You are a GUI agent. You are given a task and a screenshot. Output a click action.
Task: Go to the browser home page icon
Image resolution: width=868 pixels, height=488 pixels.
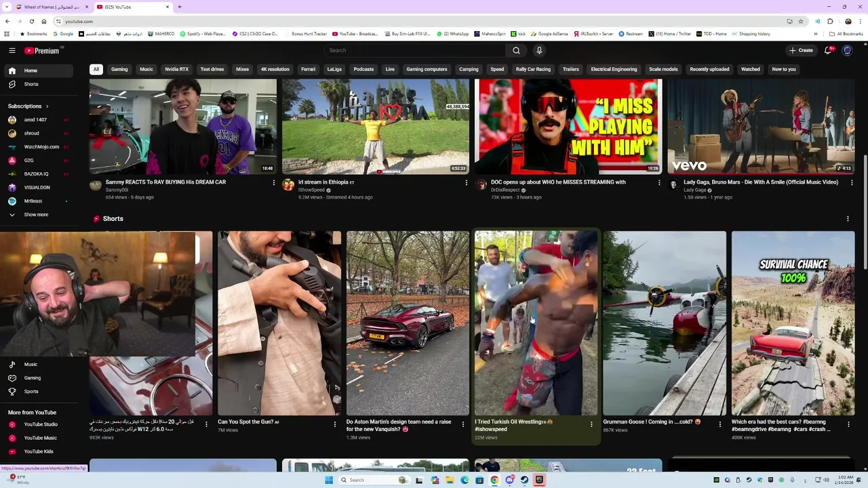[x=43, y=21]
